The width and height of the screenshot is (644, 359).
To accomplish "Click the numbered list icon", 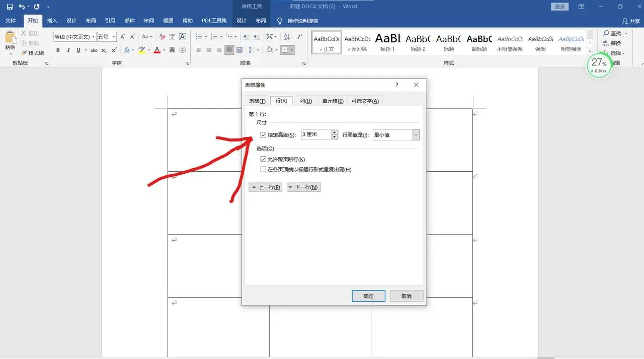I will (214, 37).
